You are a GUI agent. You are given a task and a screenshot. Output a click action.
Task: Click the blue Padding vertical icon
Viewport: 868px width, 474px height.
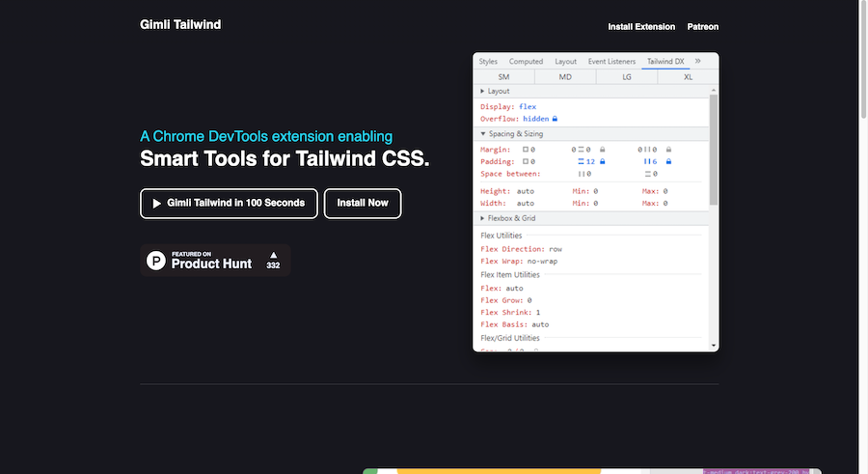pyautogui.click(x=581, y=162)
